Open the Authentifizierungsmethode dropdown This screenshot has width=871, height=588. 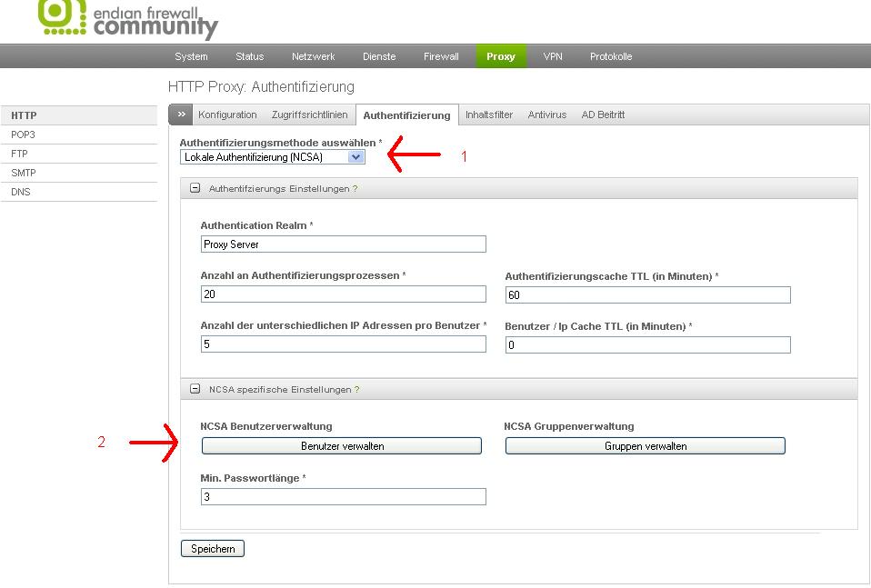(x=272, y=157)
